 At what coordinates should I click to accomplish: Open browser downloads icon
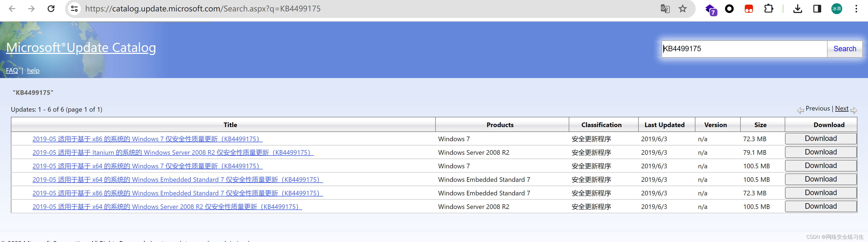coord(797,9)
